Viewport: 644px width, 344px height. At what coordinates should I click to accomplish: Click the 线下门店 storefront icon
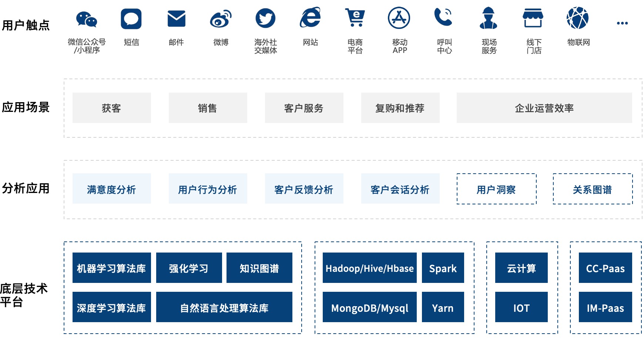pyautogui.click(x=533, y=18)
